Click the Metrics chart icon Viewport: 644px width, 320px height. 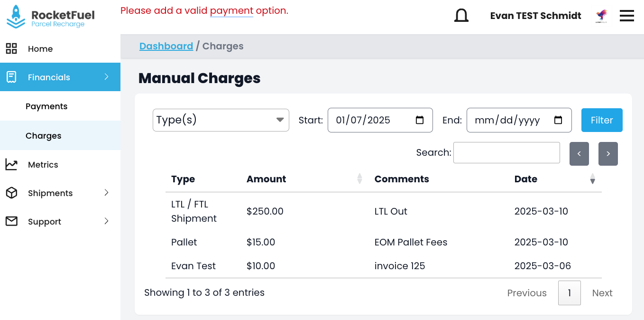point(11,165)
